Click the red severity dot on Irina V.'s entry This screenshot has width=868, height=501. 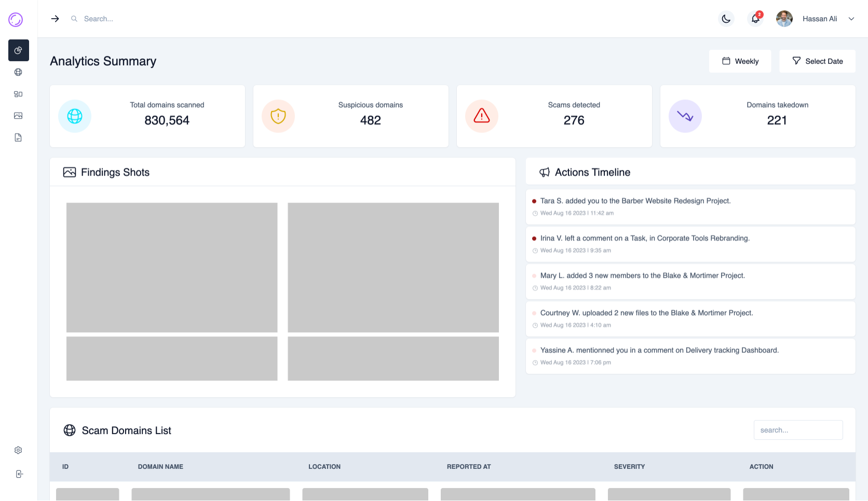(534, 238)
